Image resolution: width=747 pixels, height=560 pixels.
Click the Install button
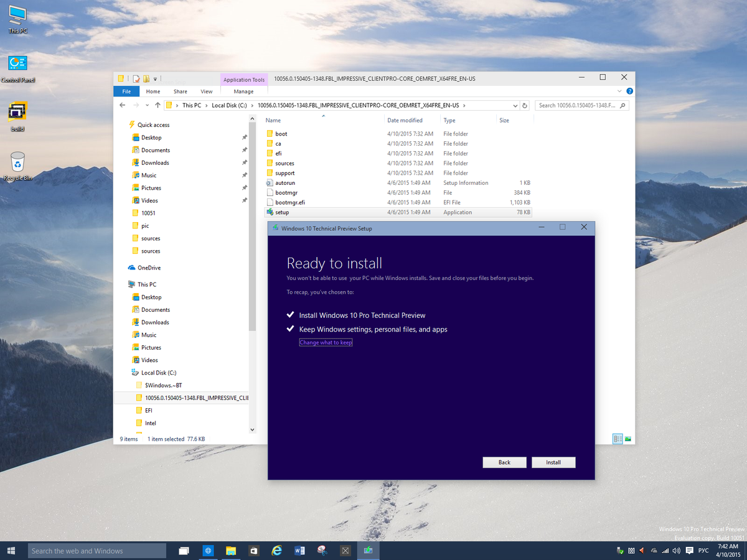click(x=553, y=462)
